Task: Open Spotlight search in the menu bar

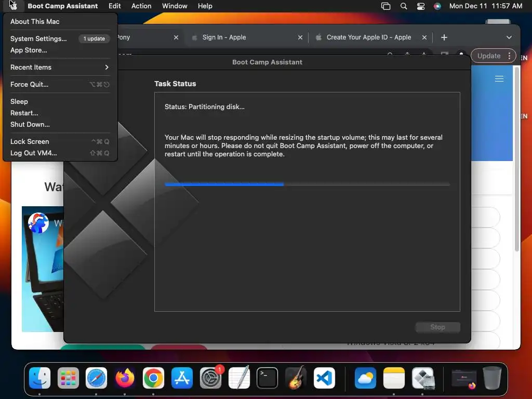Action: click(403, 6)
